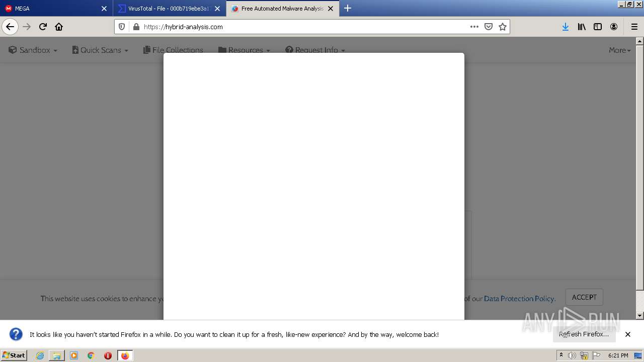Close the Free Automated Malware Analysis tab
This screenshot has height=362, width=644.
(331, 9)
